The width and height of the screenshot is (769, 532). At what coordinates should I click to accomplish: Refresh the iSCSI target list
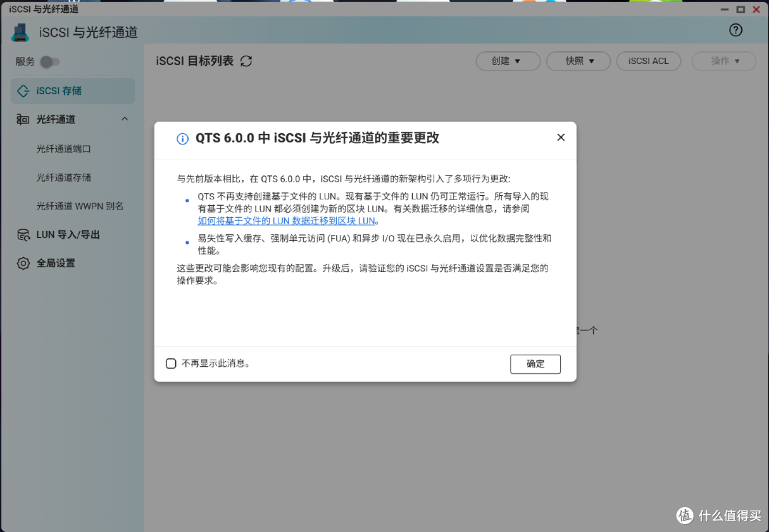[246, 61]
